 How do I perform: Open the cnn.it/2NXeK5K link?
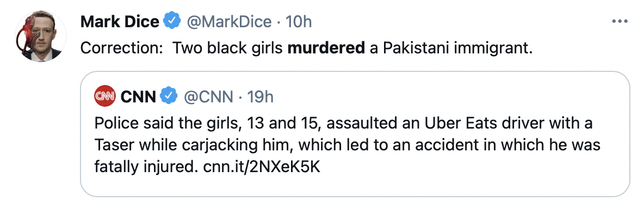[262, 167]
